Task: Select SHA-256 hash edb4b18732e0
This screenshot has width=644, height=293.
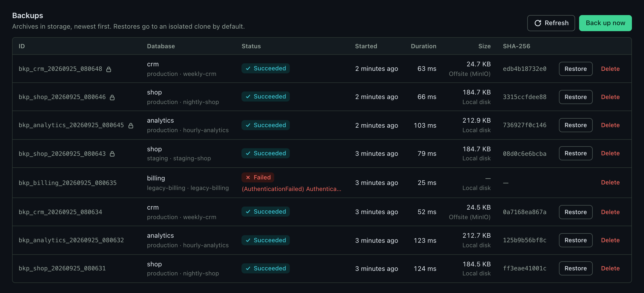Action: [525, 69]
